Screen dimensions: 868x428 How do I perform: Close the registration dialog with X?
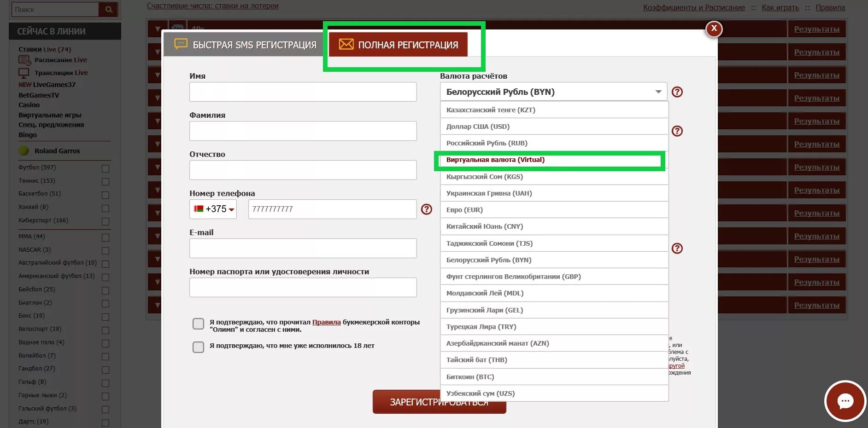tap(714, 29)
